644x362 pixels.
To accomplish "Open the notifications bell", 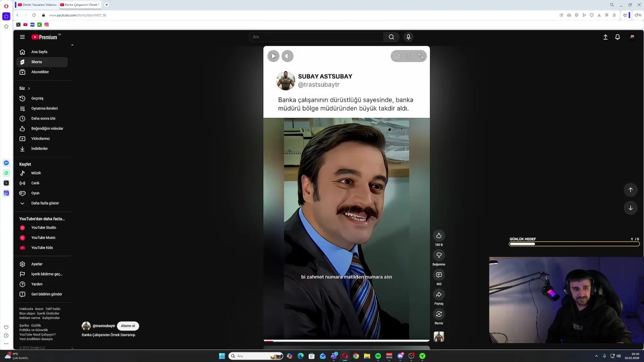I will [617, 37].
